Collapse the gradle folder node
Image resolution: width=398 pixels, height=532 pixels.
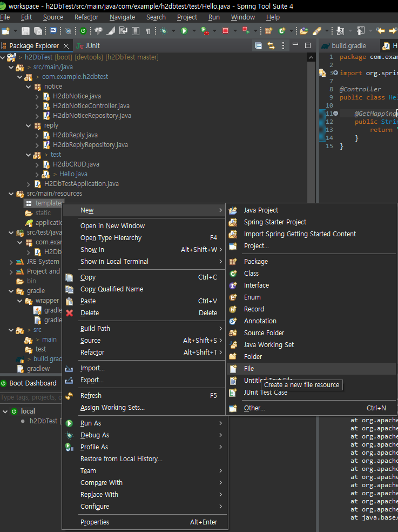11,291
